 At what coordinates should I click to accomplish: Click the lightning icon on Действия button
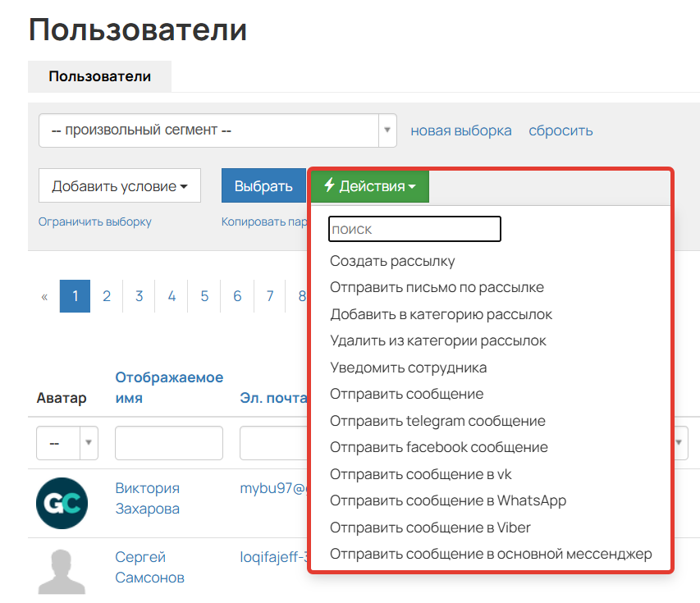[328, 186]
